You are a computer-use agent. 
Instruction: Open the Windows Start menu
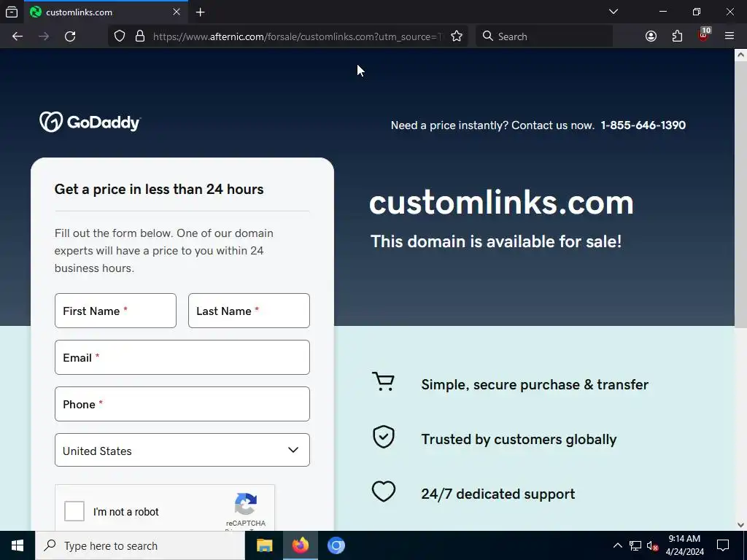[18, 545]
